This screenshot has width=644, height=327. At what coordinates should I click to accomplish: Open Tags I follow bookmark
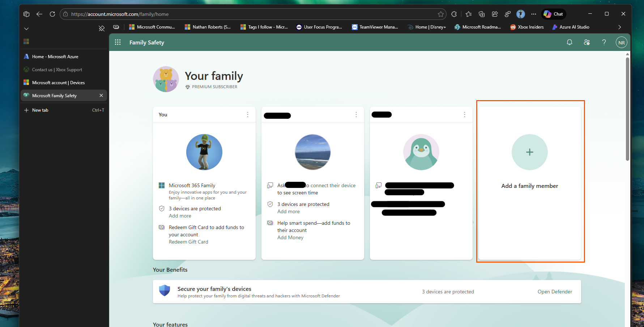pyautogui.click(x=264, y=27)
